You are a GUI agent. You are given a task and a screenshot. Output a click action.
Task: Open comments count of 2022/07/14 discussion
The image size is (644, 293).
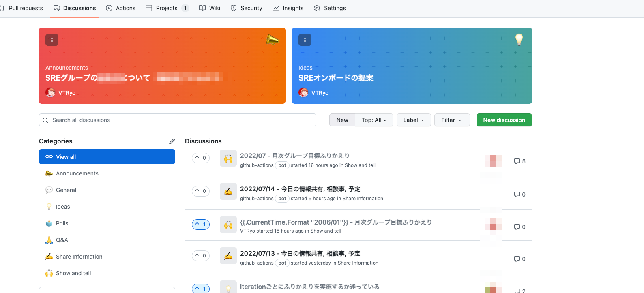[519, 195]
